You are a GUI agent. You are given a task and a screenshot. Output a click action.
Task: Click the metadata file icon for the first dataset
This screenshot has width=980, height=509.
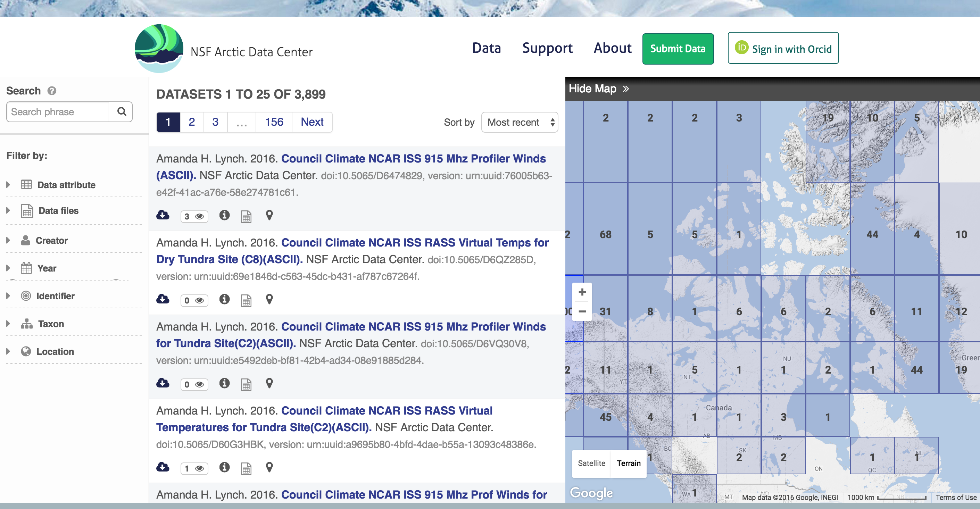pos(246,216)
